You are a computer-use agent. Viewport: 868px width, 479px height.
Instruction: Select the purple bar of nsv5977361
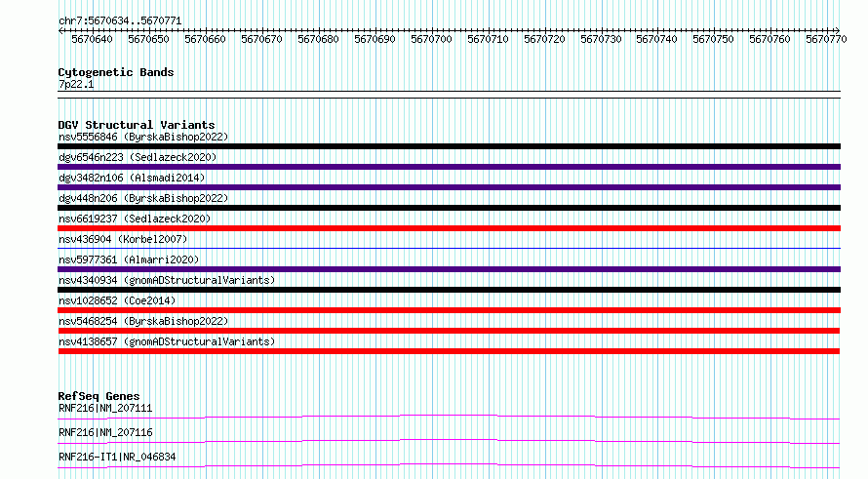(x=449, y=269)
